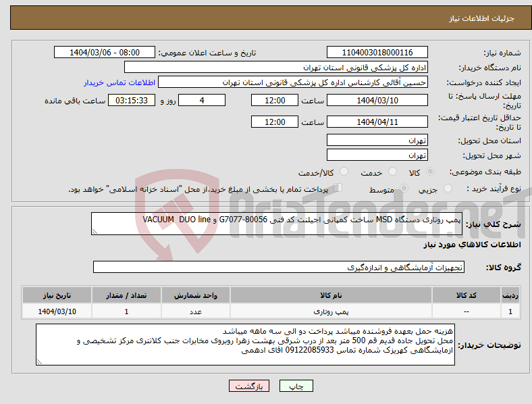The height and width of the screenshot is (404, 532).
Task: Click the announcement date field 1404/03/06 - 08:00
Action: pyautogui.click(x=105, y=53)
